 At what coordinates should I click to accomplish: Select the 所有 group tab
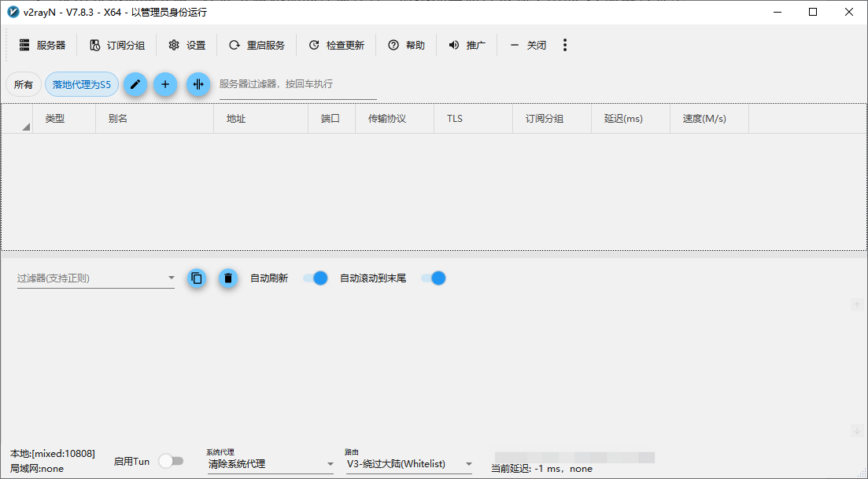pyautogui.click(x=24, y=85)
